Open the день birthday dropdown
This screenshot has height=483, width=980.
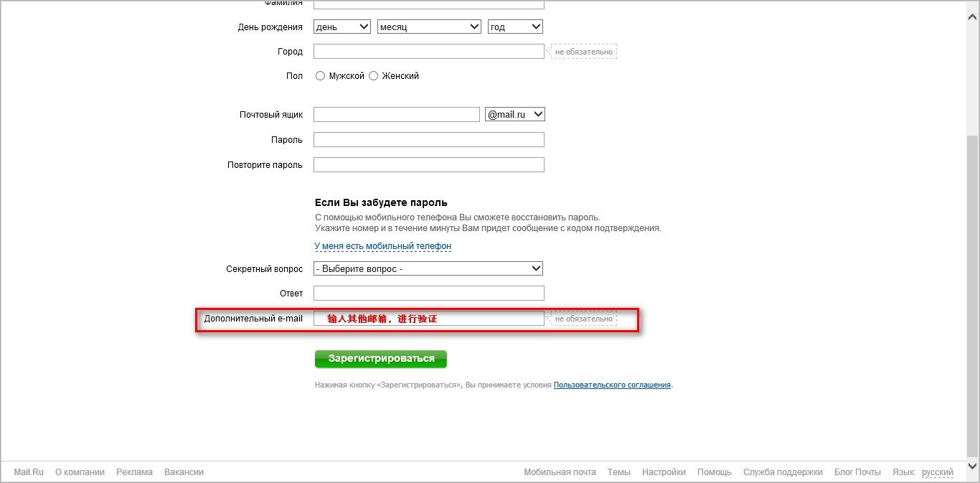tap(342, 27)
